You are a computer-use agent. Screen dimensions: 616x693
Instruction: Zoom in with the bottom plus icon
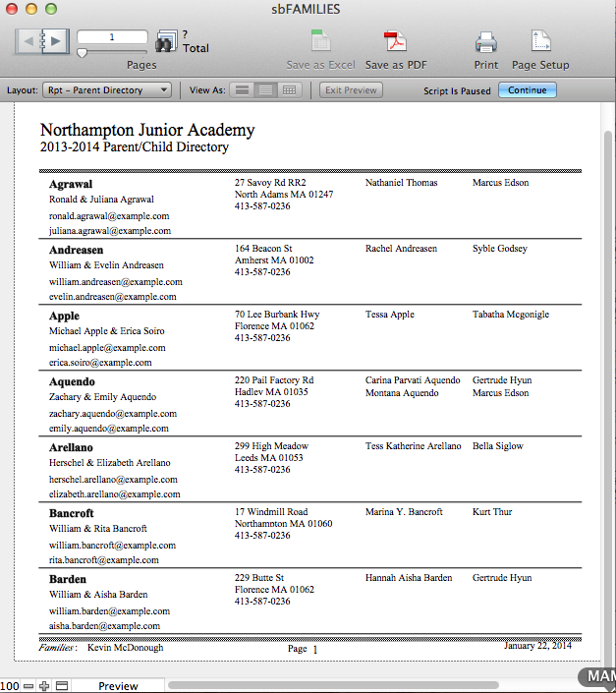point(44,685)
